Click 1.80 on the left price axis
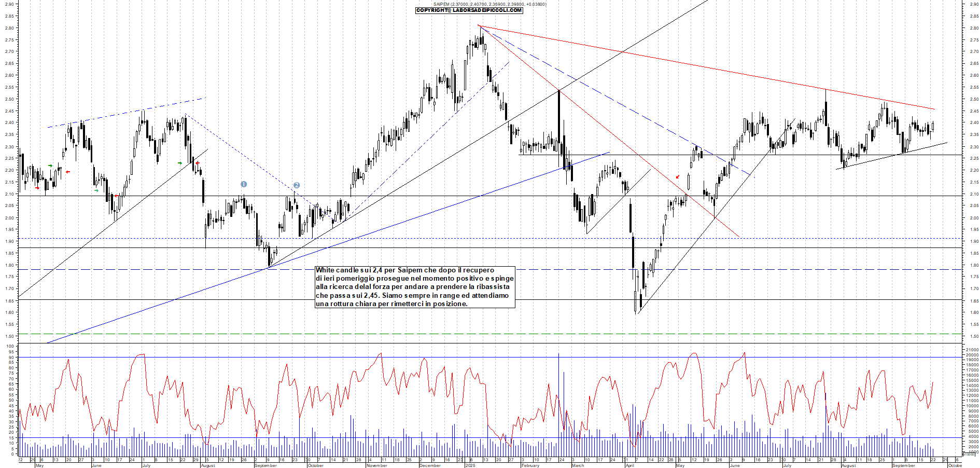 point(9,265)
